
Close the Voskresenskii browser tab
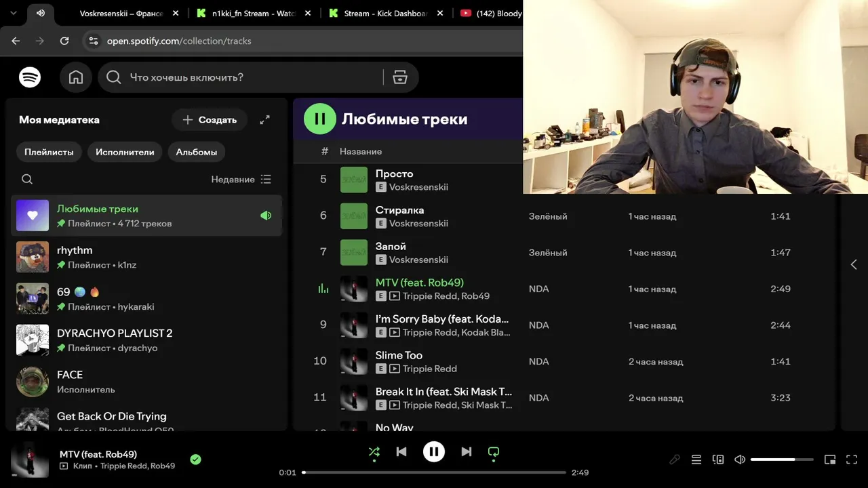(x=176, y=13)
